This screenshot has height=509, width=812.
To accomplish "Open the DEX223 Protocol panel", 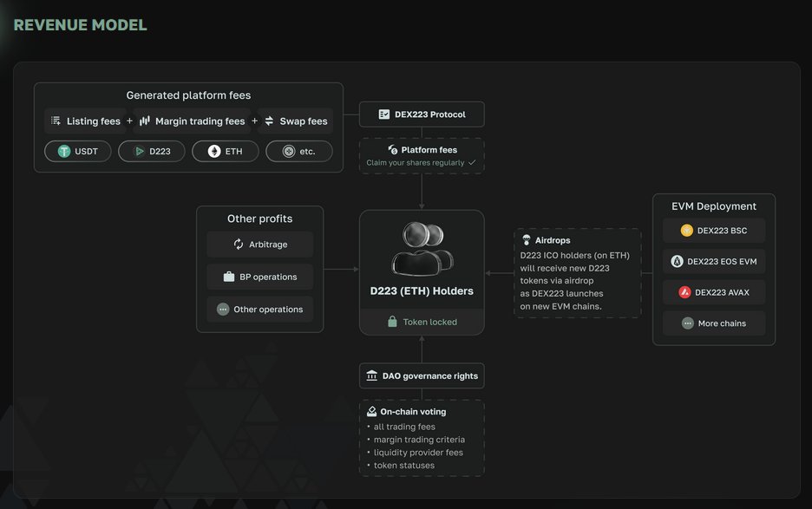I will 422,114.
